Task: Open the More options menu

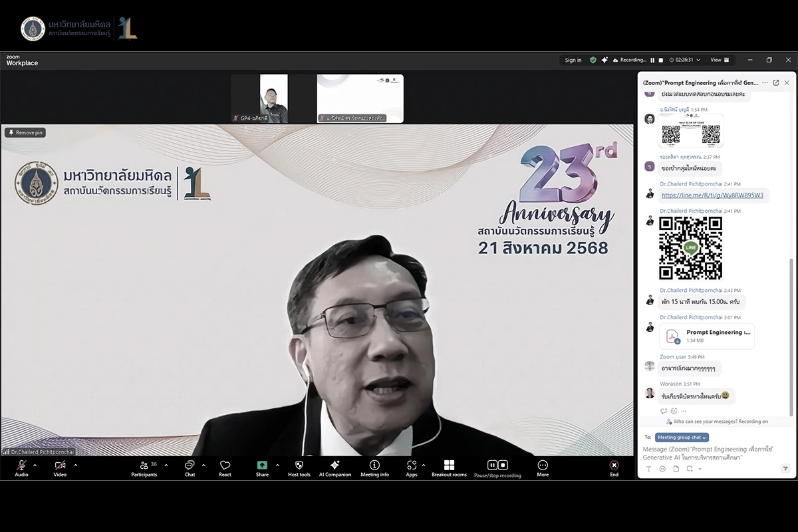Action: pos(543,465)
